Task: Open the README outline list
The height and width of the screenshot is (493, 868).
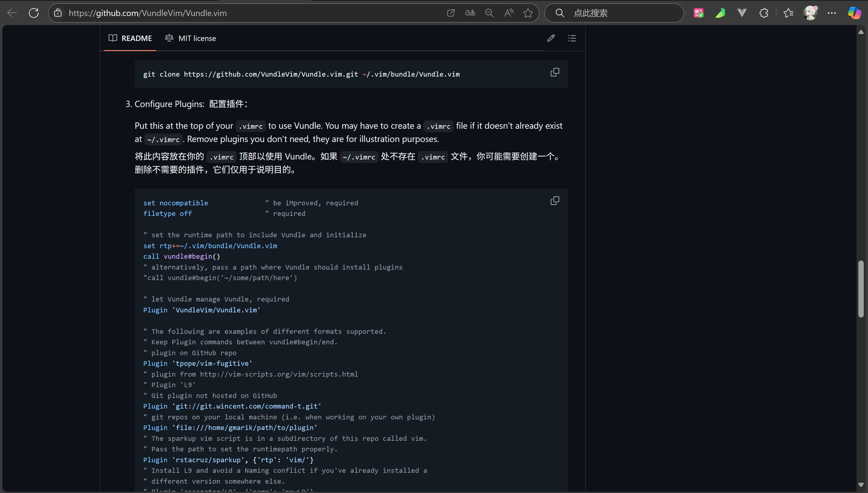Action: click(571, 38)
